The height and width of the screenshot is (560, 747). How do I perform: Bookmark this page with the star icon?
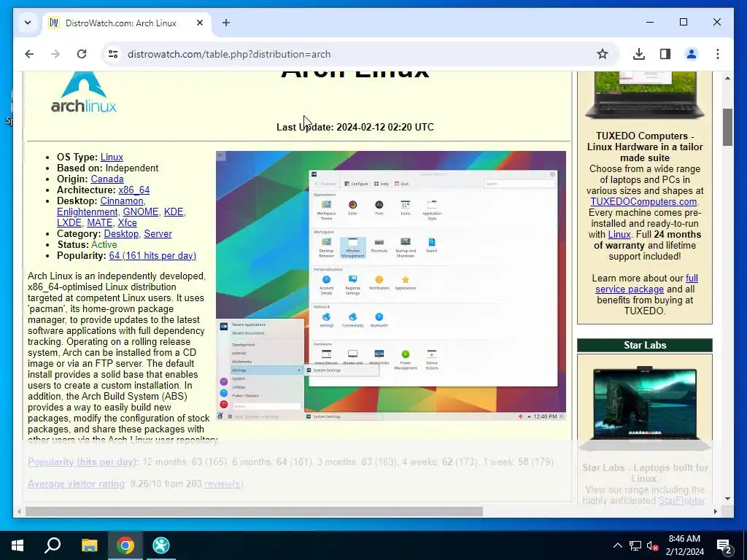click(x=602, y=54)
